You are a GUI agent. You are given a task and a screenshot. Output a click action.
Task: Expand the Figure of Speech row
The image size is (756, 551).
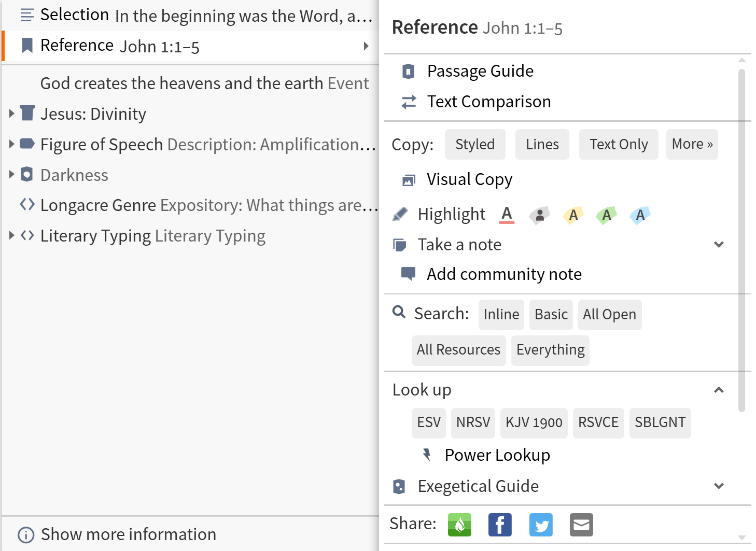click(x=12, y=144)
